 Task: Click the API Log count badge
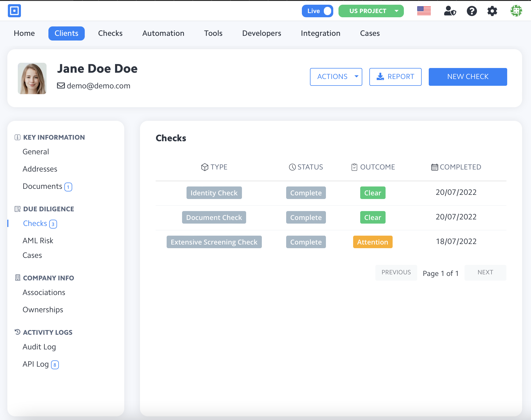point(55,365)
